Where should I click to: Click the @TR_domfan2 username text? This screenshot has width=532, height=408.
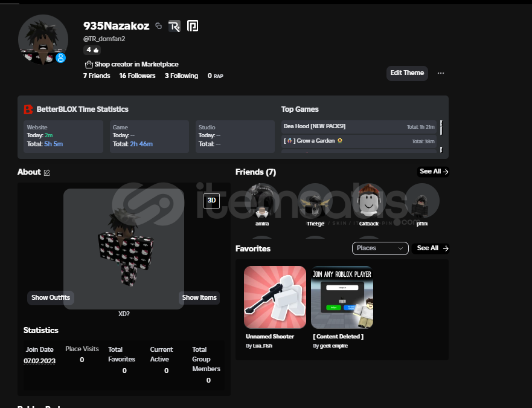[x=104, y=39]
